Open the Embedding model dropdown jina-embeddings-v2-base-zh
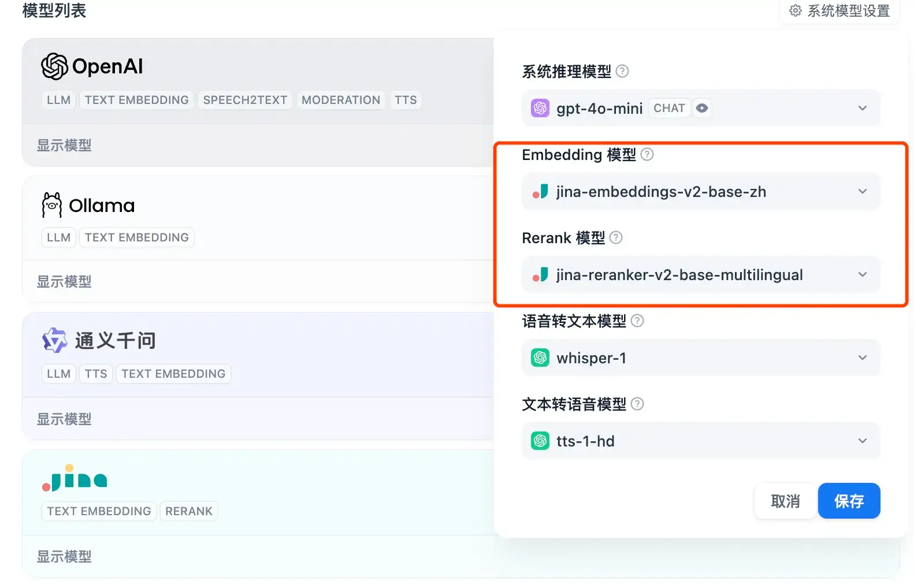The width and height of the screenshot is (914, 588). (x=701, y=191)
